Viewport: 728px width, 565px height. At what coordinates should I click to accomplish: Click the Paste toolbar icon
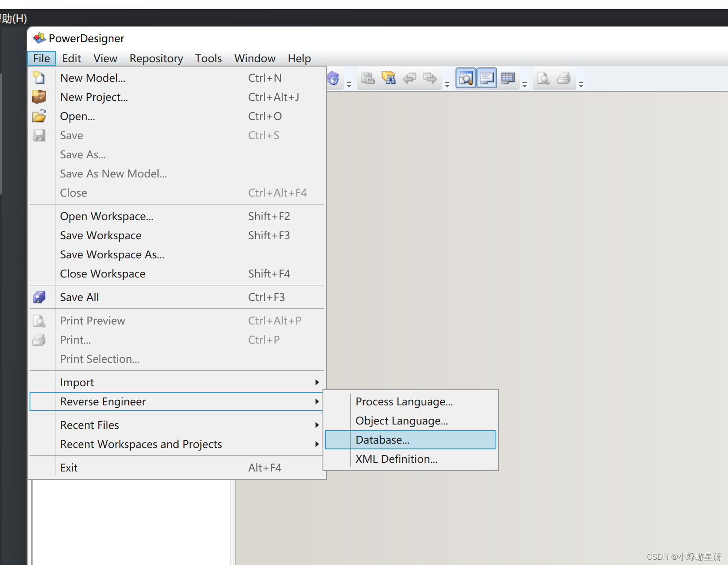click(x=368, y=78)
